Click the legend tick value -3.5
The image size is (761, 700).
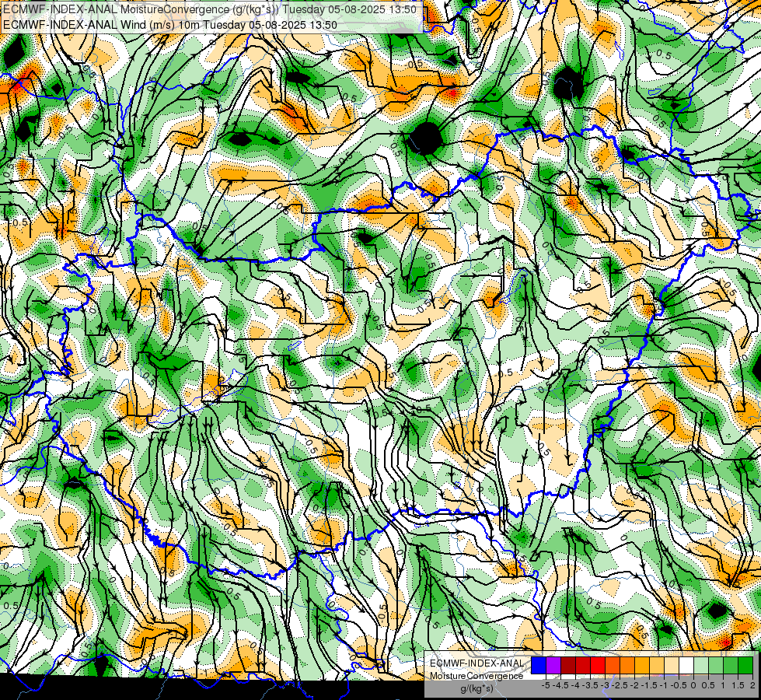click(591, 685)
